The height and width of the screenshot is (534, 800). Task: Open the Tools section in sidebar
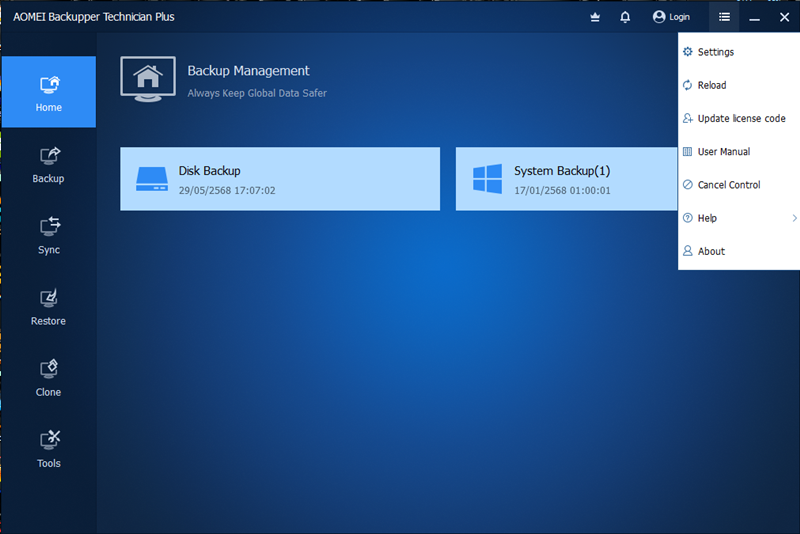[x=48, y=449]
